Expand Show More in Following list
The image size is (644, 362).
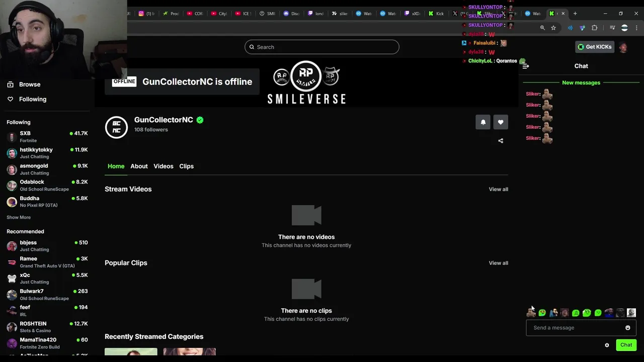19,218
